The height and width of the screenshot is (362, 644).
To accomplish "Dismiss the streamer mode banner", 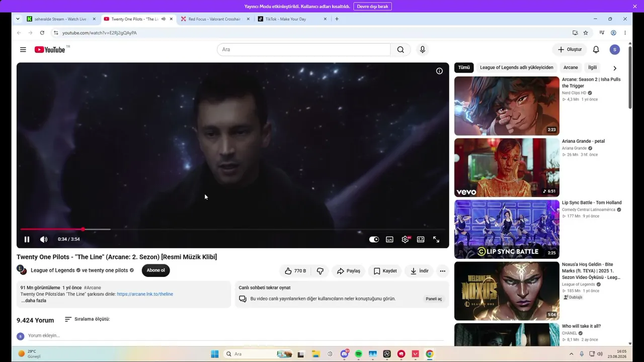I will pyautogui.click(x=635, y=7).
